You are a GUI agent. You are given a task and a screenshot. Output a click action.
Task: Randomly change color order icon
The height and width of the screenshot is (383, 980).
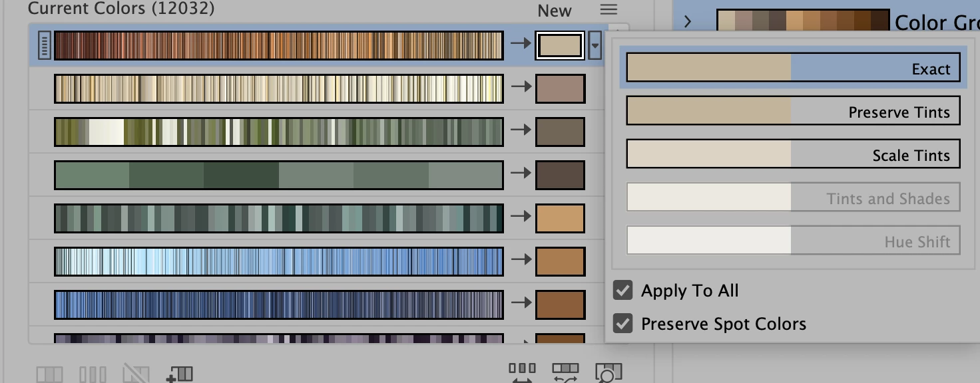(x=522, y=372)
